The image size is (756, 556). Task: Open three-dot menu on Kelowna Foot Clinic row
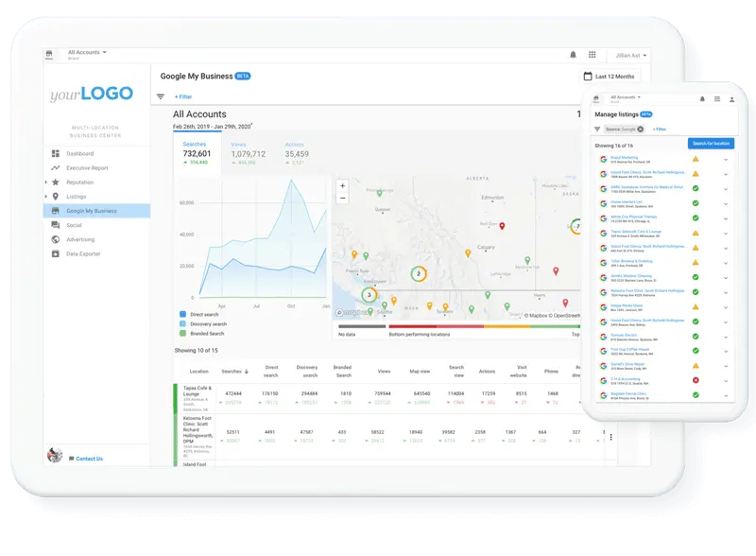point(610,437)
